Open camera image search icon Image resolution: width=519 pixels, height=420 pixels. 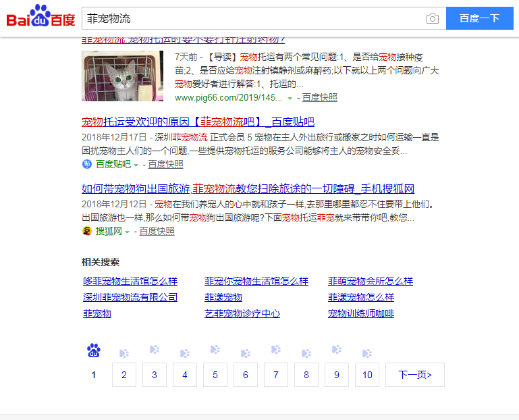[x=433, y=18]
